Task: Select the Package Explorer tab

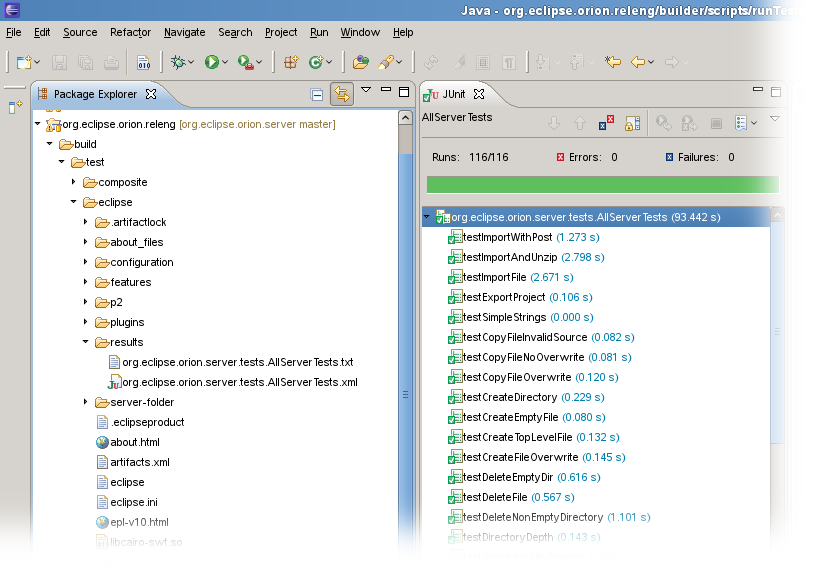Action: [95, 94]
